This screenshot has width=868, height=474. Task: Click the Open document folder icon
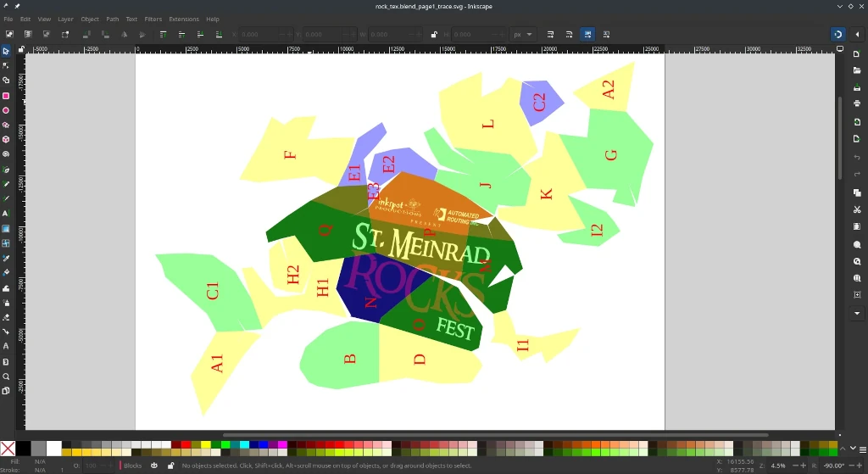[x=857, y=70]
